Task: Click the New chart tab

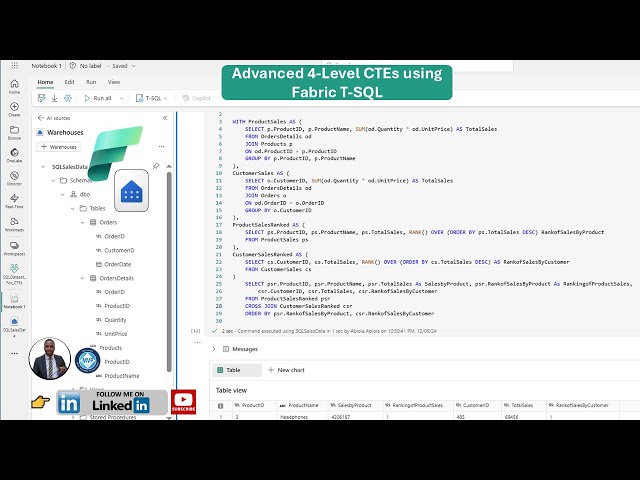Action: pos(286,370)
